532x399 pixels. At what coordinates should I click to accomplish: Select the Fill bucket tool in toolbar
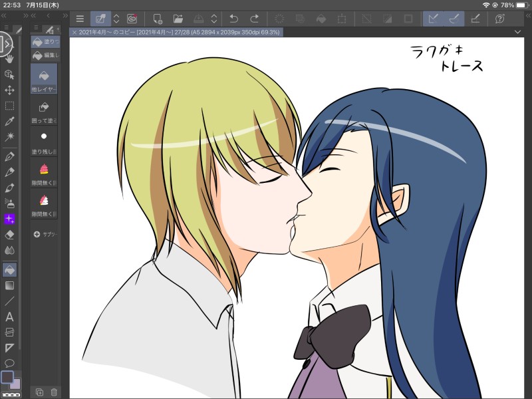coord(9,270)
